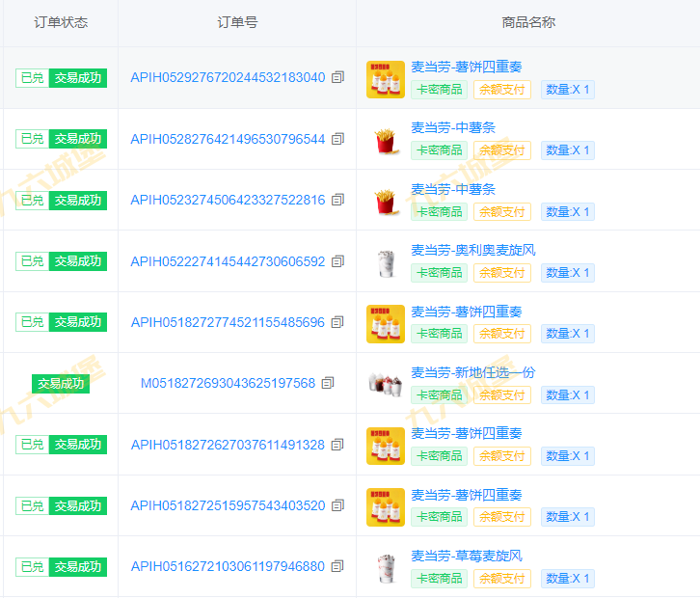Click 交易成功 status in order ...6544 row
Viewport: 700px width, 598px height.
[x=78, y=139]
